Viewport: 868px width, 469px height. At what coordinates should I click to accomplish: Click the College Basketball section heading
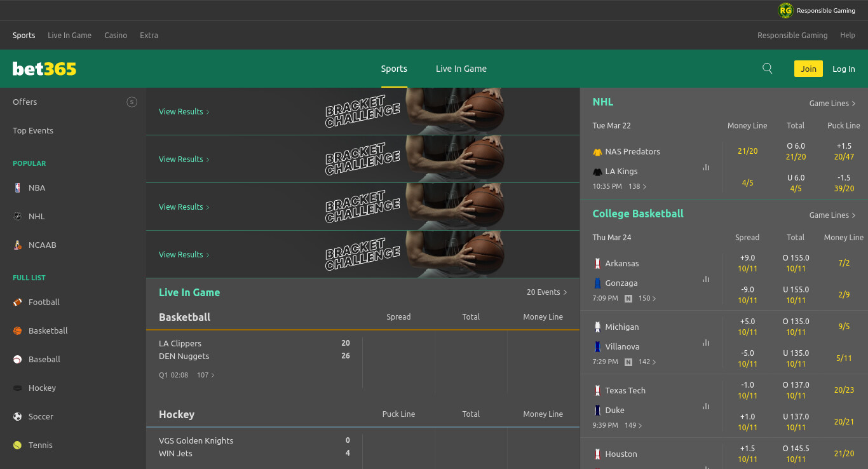pos(638,214)
